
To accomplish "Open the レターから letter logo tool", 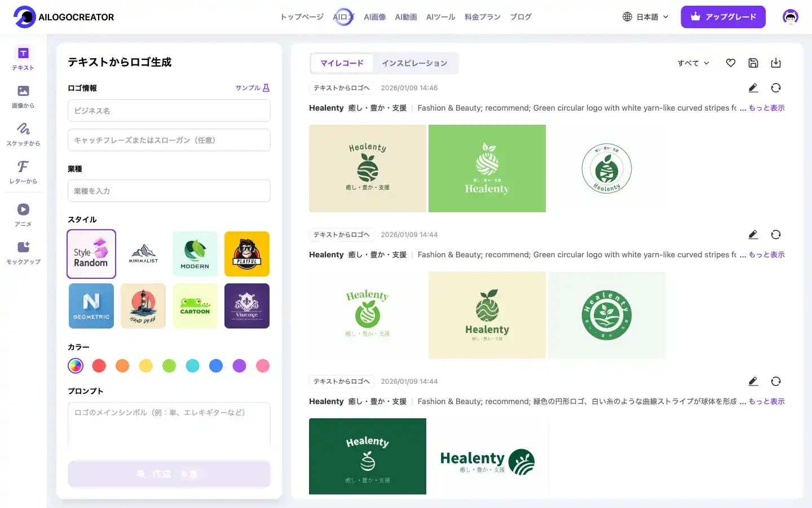I will (x=23, y=172).
